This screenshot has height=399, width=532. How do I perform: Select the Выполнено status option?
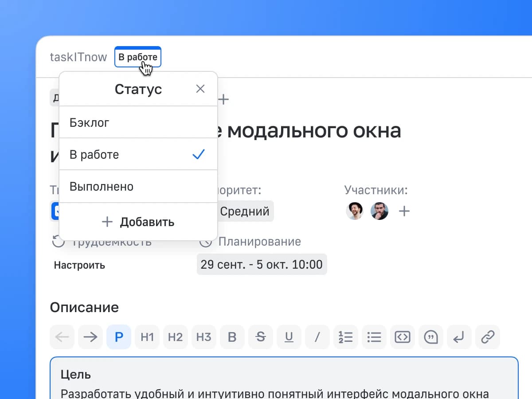102,186
